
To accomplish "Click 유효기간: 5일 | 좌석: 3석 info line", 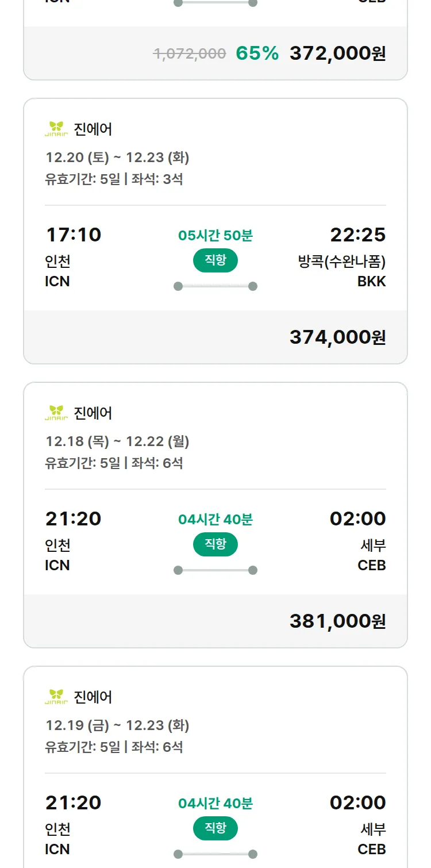I will (x=114, y=179).
